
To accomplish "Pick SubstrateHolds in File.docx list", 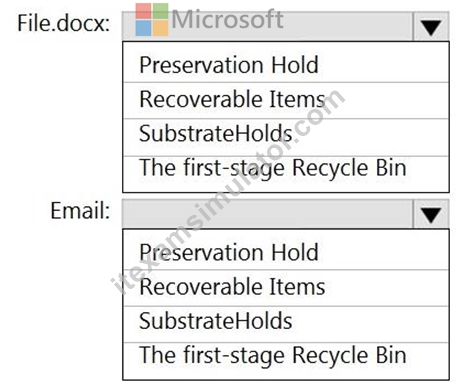I will point(286,137).
